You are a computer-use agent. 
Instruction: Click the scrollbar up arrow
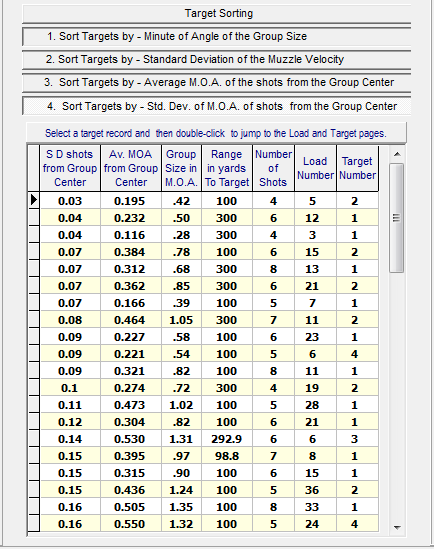[397, 154]
